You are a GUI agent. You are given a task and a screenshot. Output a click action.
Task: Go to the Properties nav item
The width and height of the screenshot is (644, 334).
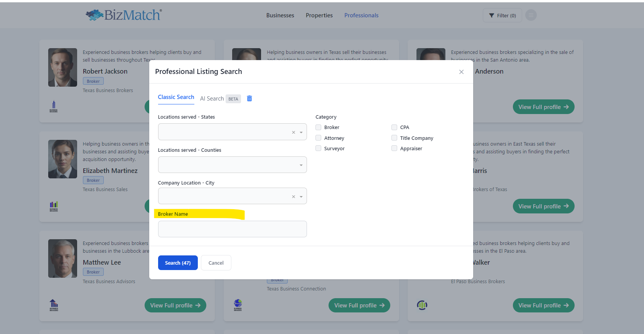coord(319,15)
